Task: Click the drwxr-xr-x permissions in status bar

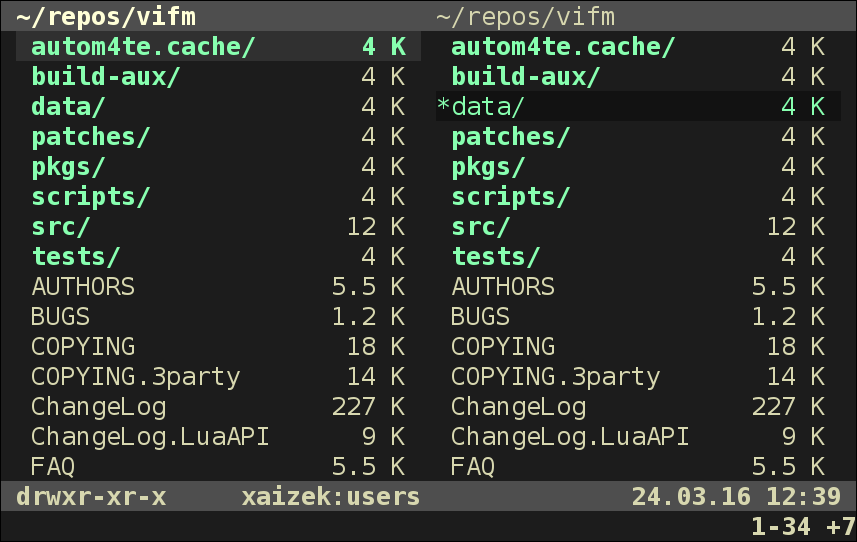Action: pos(91,497)
